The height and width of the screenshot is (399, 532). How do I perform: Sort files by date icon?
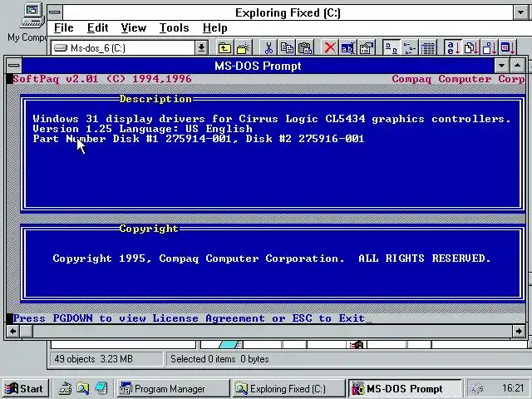click(508, 48)
